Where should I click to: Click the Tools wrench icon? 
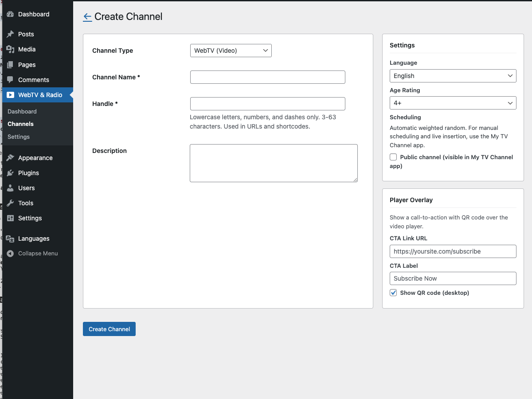[10, 203]
